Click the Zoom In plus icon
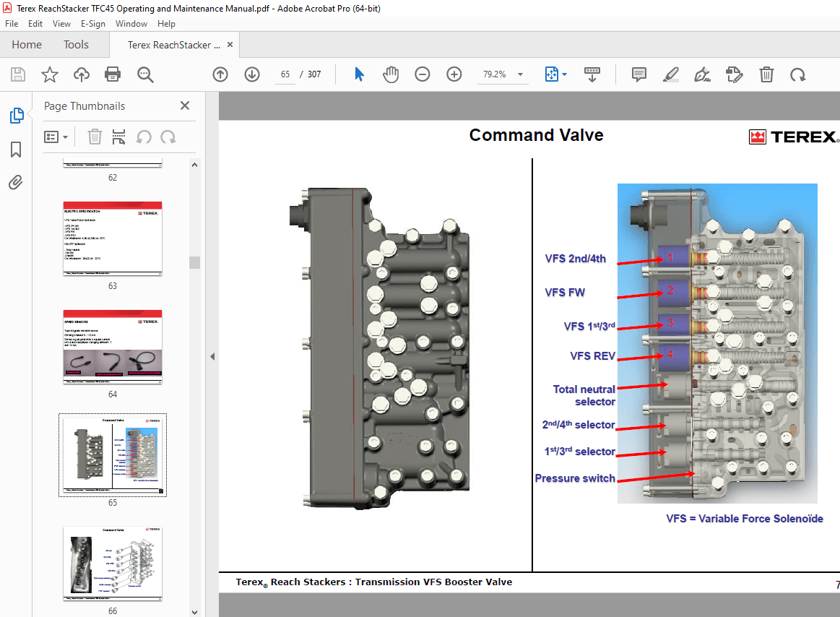 (x=454, y=74)
